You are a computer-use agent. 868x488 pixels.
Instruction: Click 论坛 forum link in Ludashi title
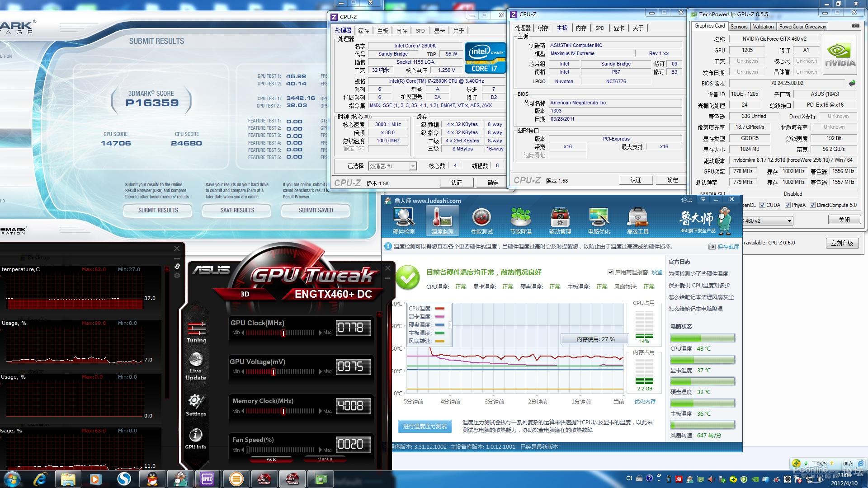687,200
